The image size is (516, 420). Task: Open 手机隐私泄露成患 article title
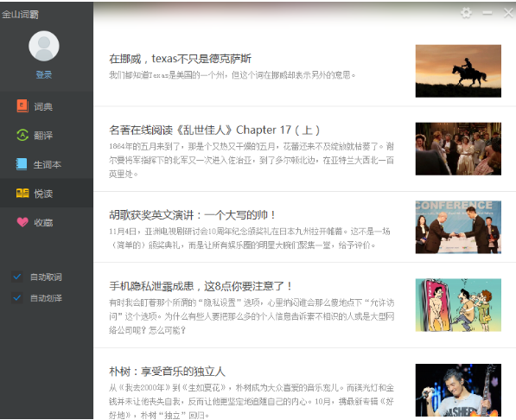(201, 286)
